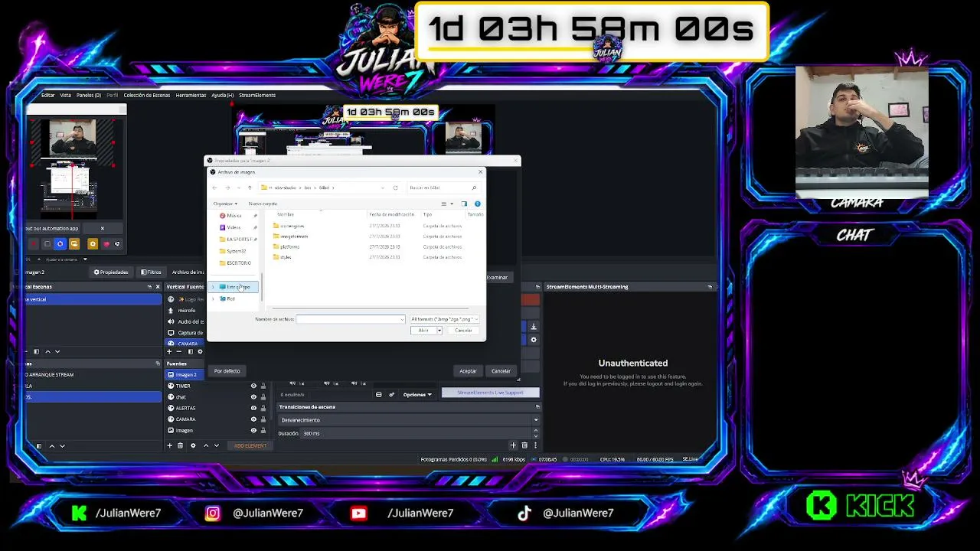Open the view options dropdown in file dialog
Viewport: 980px width, 551px height.
pyautogui.click(x=452, y=204)
